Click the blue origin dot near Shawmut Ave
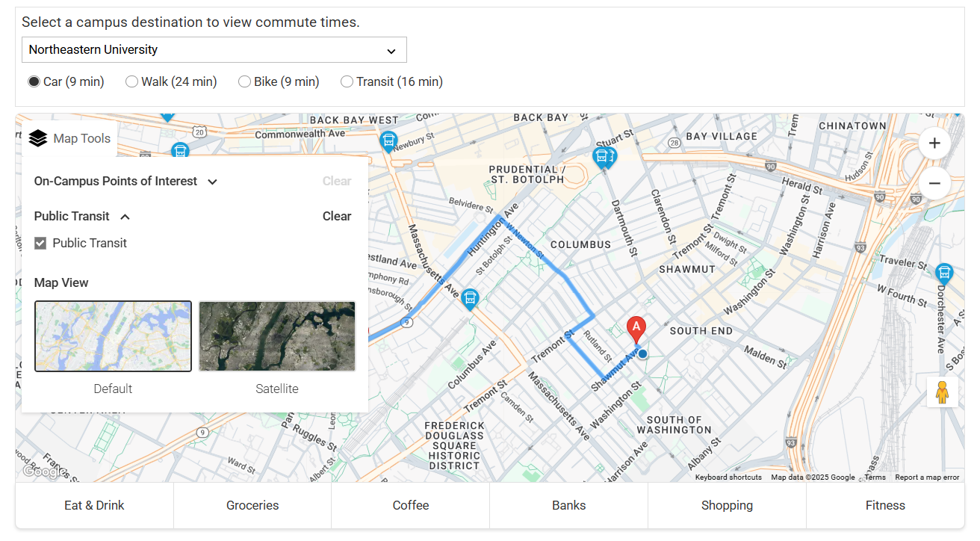The image size is (980, 541). coord(642,353)
